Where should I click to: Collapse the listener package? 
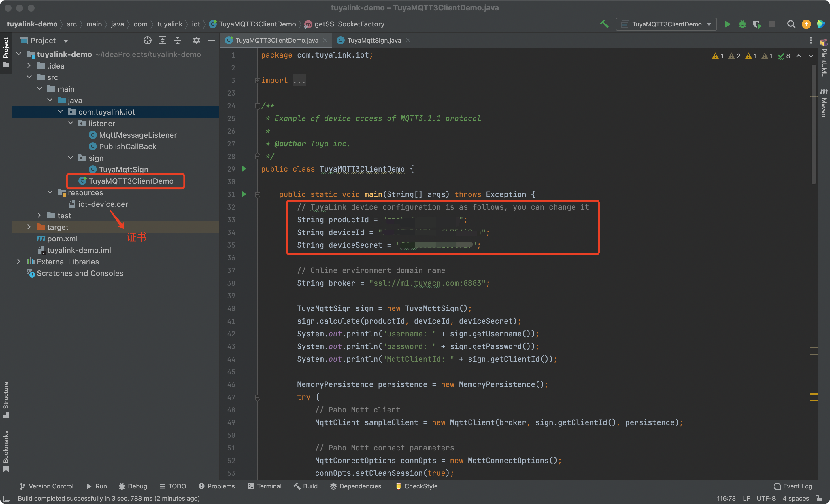(x=71, y=123)
